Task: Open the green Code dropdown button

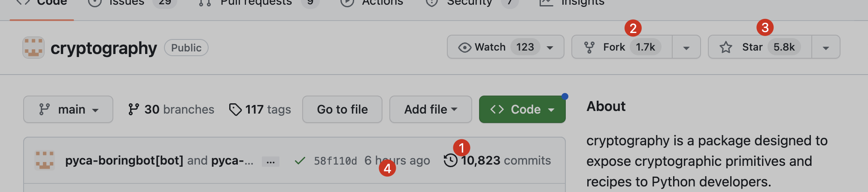Action: [x=522, y=110]
